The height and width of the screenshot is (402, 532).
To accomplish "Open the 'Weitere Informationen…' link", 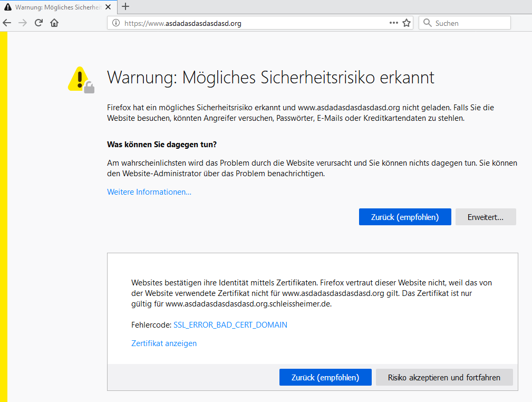I will [x=149, y=192].
